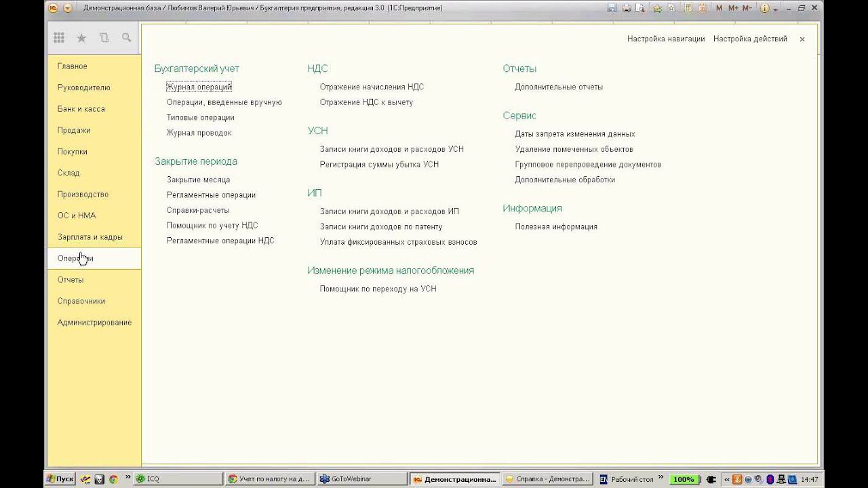Switch to Chrome 'Учет по налогу' taskbar button
Image resolution: width=868 pixels, height=488 pixels.
pyautogui.click(x=269, y=479)
